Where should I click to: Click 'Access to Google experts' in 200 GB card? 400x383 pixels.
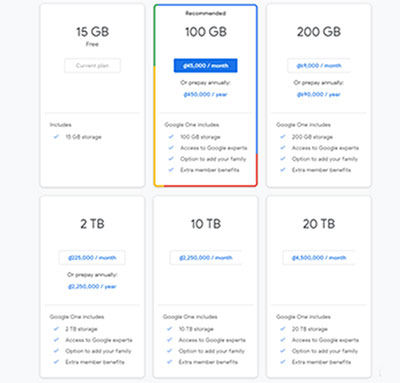pos(325,148)
